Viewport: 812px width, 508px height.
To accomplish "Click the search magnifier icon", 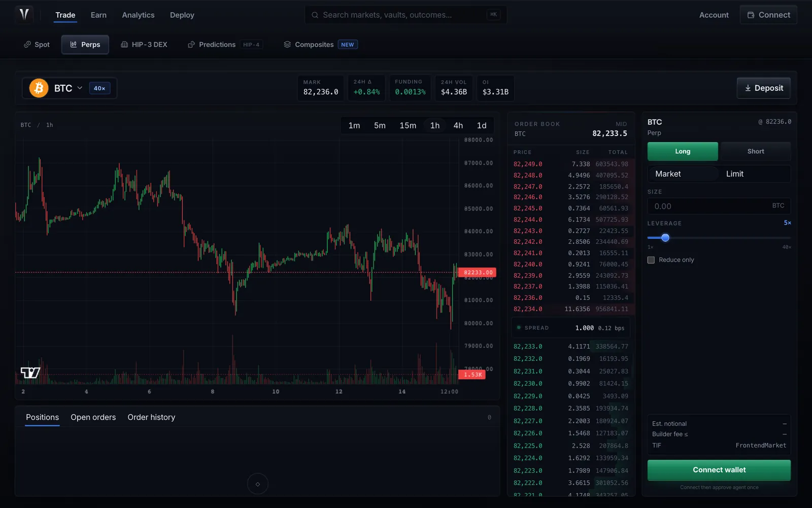I will click(x=315, y=15).
